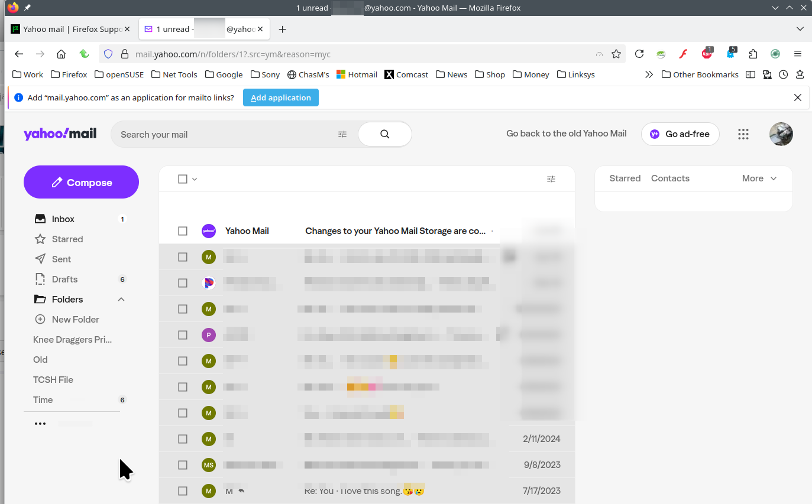Show more bookmarks with the overflow chevron

(649, 74)
